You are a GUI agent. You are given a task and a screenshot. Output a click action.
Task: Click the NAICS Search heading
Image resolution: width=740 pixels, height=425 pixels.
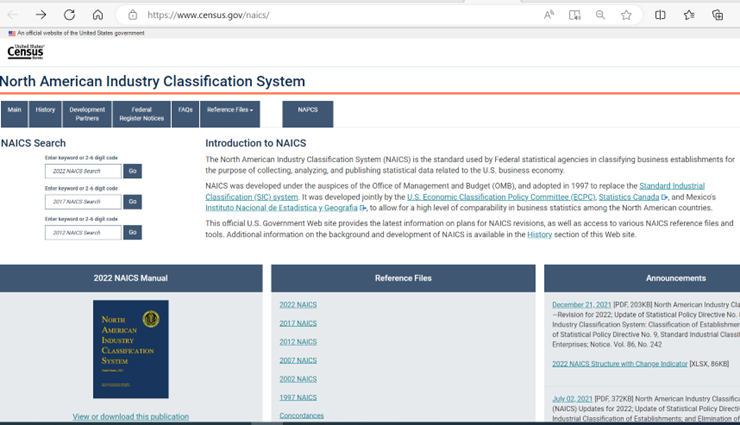pyautogui.click(x=33, y=143)
